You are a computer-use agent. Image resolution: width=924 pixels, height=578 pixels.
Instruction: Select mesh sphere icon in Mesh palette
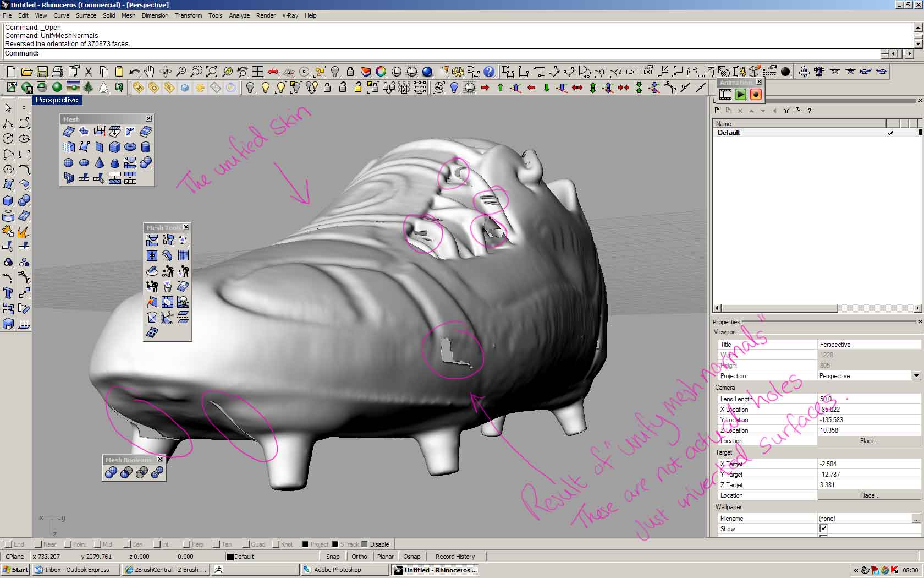pos(68,163)
